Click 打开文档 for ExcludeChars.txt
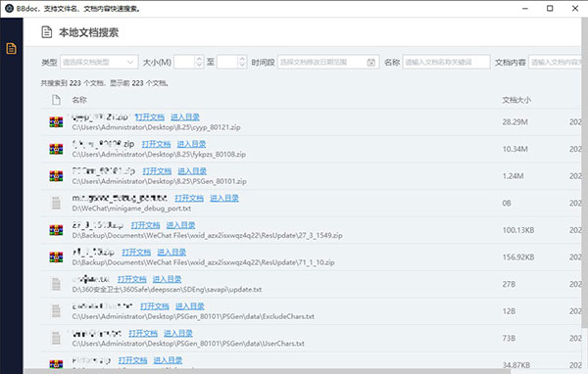 (x=155, y=306)
